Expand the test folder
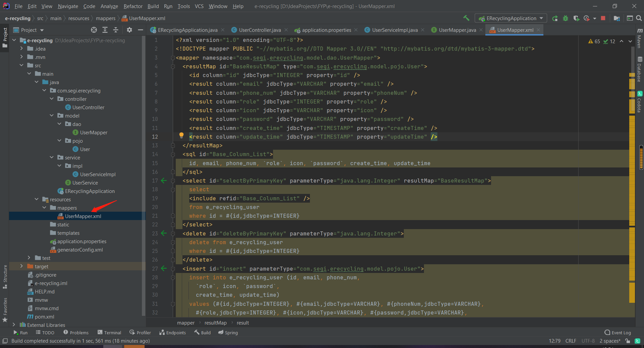The width and height of the screenshot is (644, 348). coord(29,258)
